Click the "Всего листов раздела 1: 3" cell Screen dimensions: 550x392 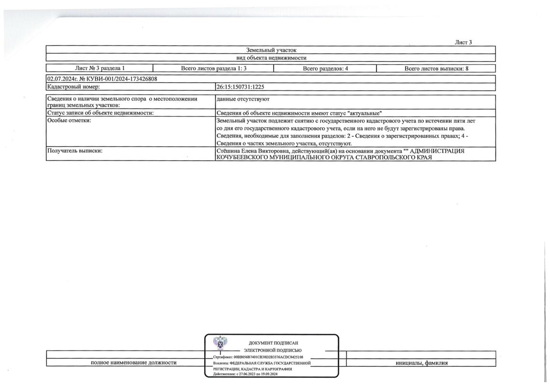[213, 68]
